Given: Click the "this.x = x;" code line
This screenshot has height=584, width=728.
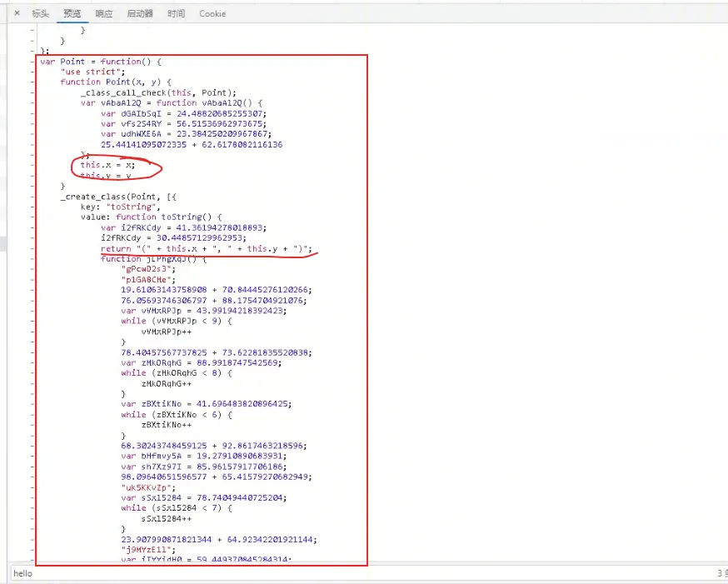Looking at the screenshot, I should click(107, 165).
